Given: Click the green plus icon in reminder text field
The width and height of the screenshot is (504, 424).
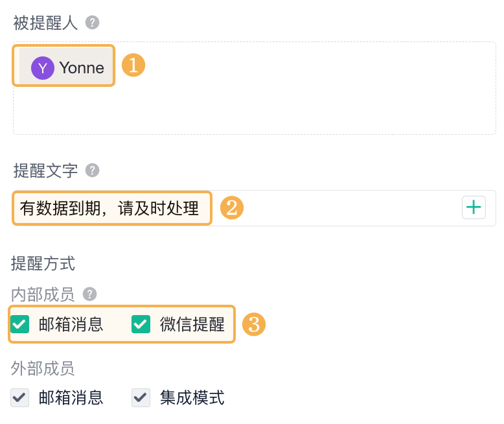Looking at the screenshot, I should point(474,207).
